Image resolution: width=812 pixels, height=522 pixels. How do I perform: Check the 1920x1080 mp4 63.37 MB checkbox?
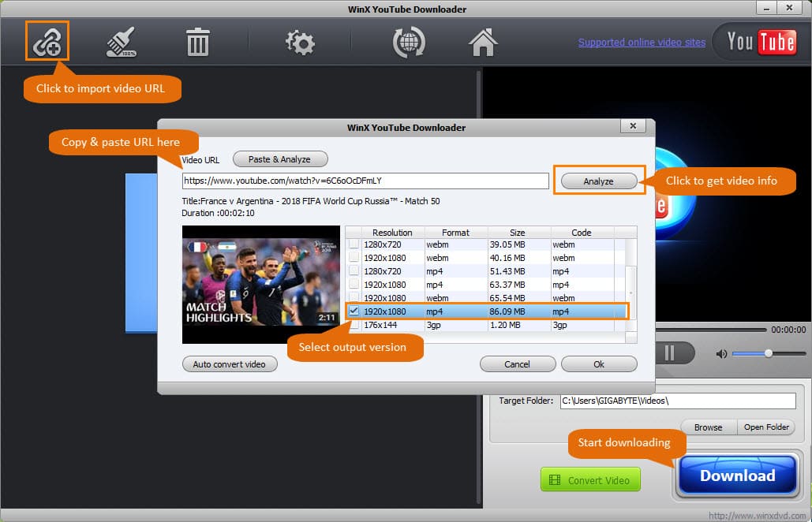pyautogui.click(x=354, y=284)
